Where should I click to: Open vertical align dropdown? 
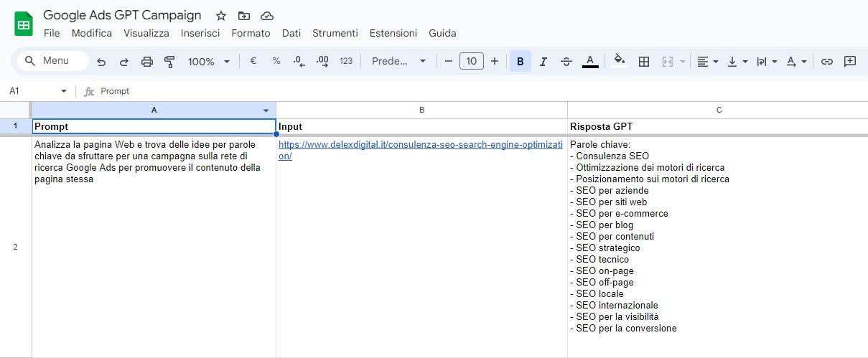(x=737, y=62)
